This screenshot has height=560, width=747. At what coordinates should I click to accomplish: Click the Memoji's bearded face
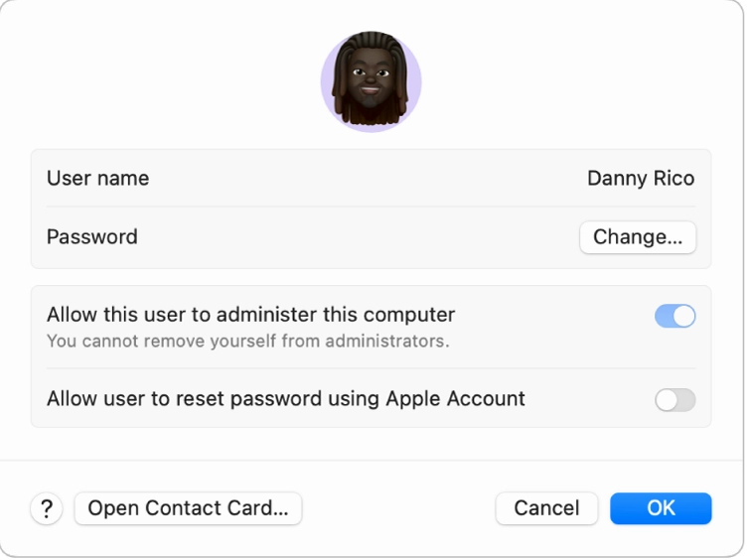click(371, 89)
